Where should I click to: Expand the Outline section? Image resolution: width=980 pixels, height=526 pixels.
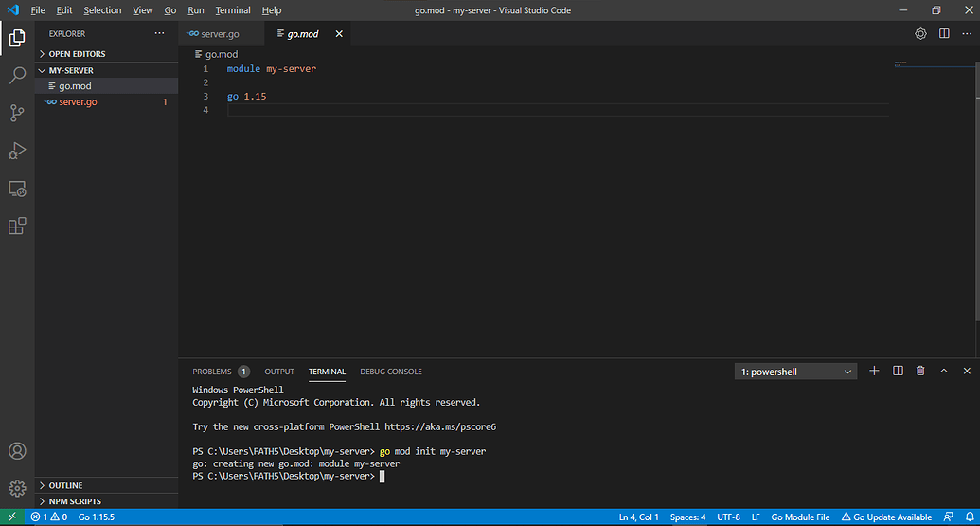[x=106, y=485]
